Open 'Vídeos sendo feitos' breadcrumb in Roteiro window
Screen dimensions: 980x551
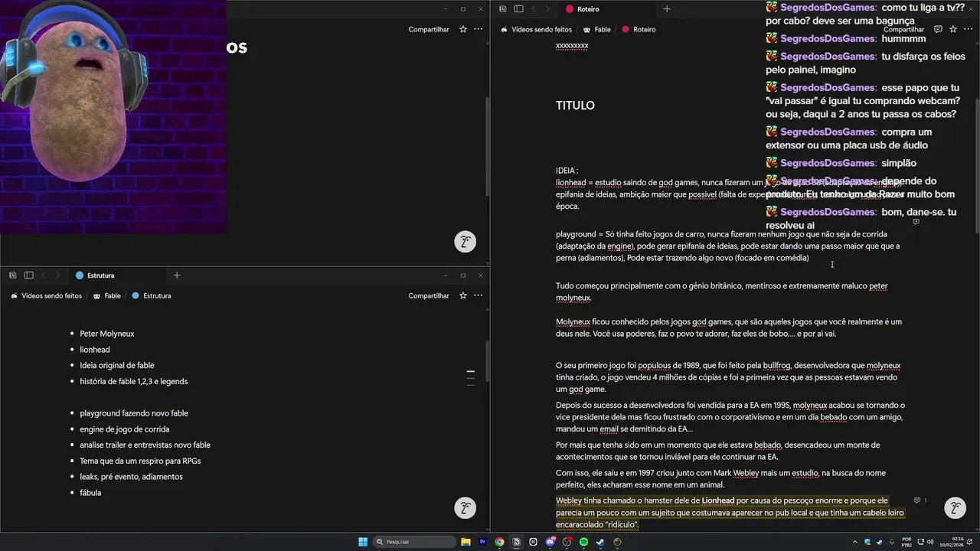click(x=536, y=29)
